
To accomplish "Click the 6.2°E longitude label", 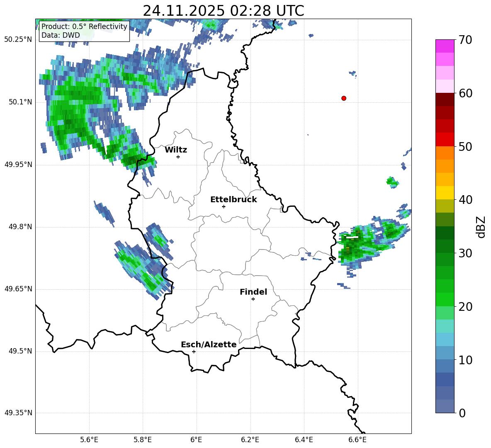I will [x=250, y=440].
